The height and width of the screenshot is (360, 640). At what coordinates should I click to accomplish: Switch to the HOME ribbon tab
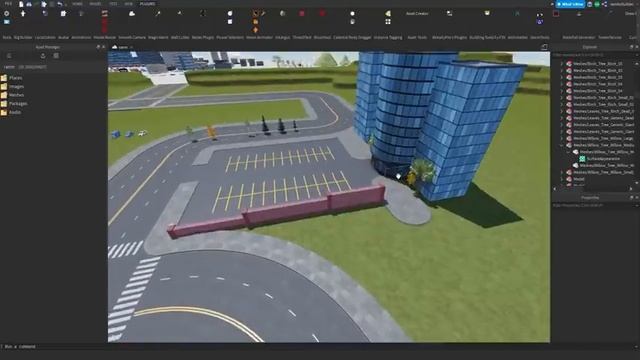[77, 4]
